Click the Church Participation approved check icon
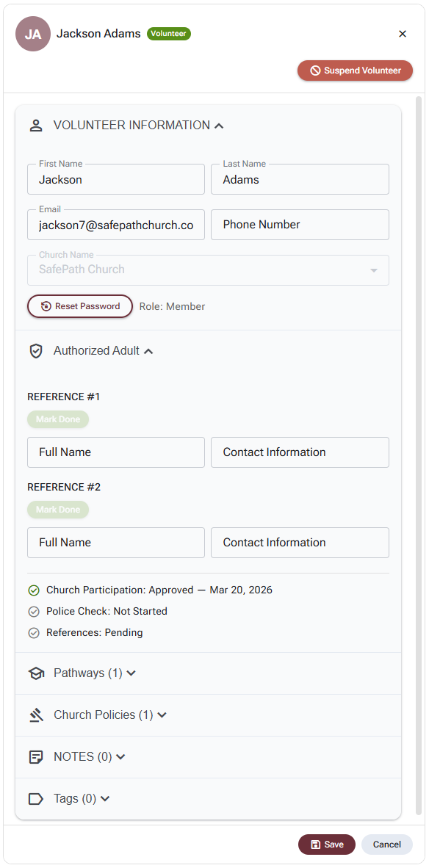 [34, 590]
